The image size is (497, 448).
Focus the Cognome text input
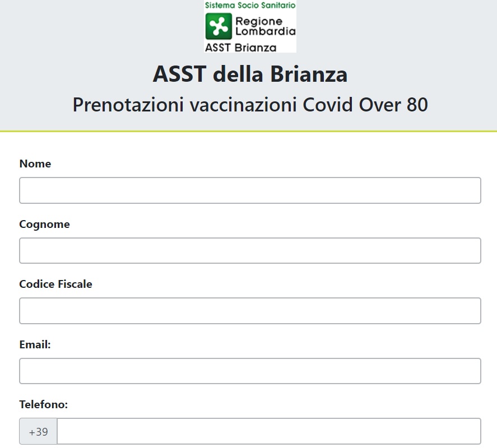[250, 251]
